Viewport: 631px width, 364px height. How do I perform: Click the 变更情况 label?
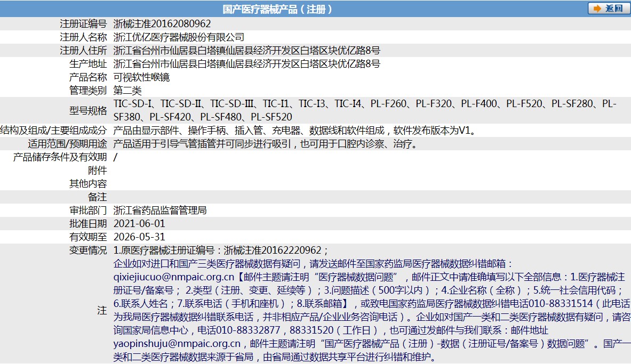(88, 250)
